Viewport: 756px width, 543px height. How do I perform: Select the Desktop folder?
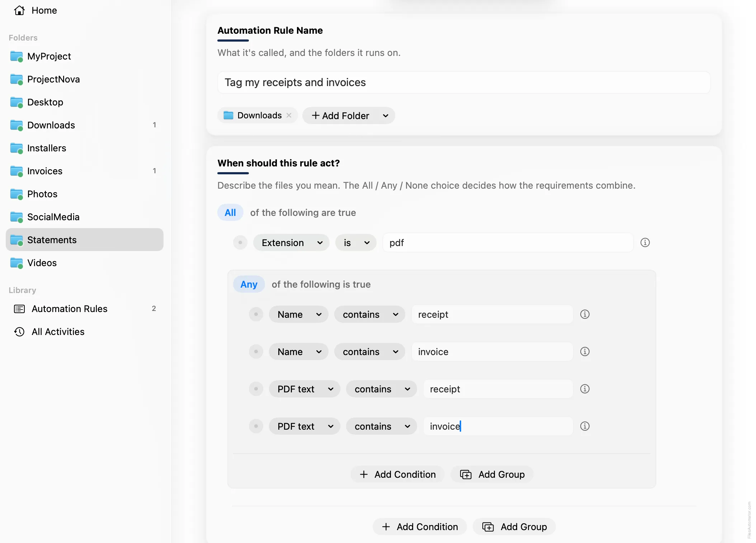pyautogui.click(x=85, y=102)
